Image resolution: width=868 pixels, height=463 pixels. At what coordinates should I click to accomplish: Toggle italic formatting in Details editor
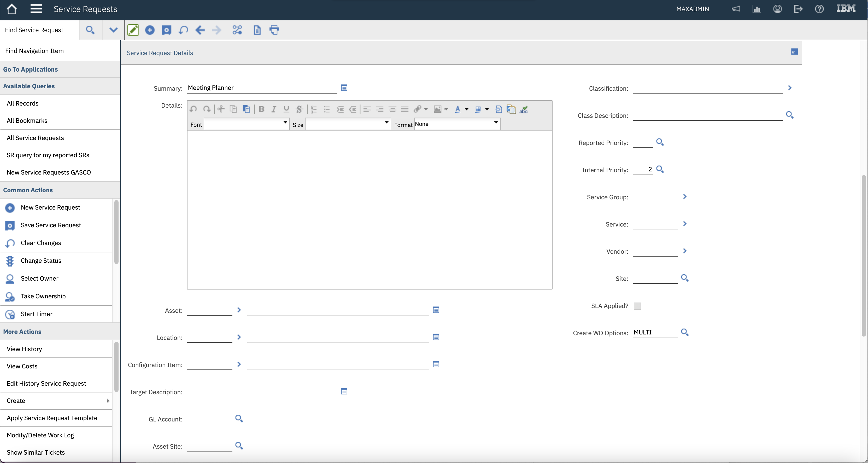tap(274, 109)
